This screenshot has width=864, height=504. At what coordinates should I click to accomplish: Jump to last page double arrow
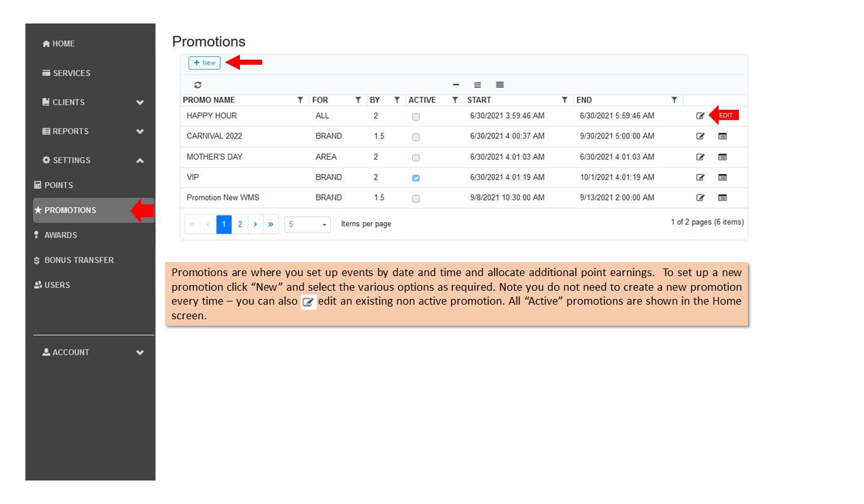271,224
